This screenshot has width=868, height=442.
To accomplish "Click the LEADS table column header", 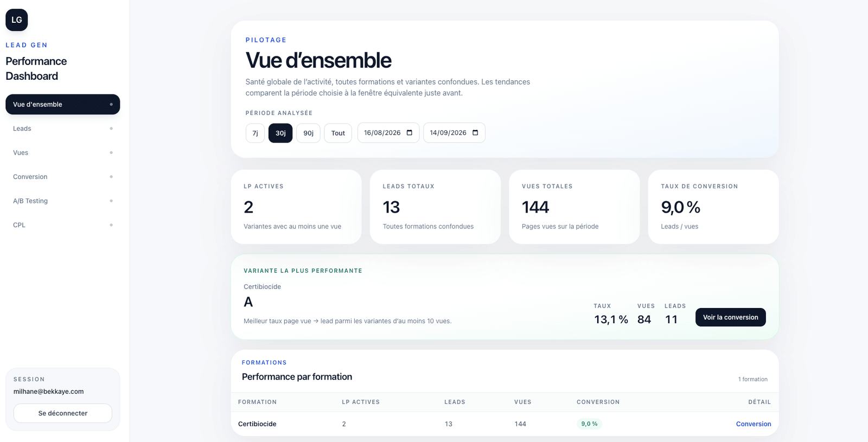I will pos(455,402).
